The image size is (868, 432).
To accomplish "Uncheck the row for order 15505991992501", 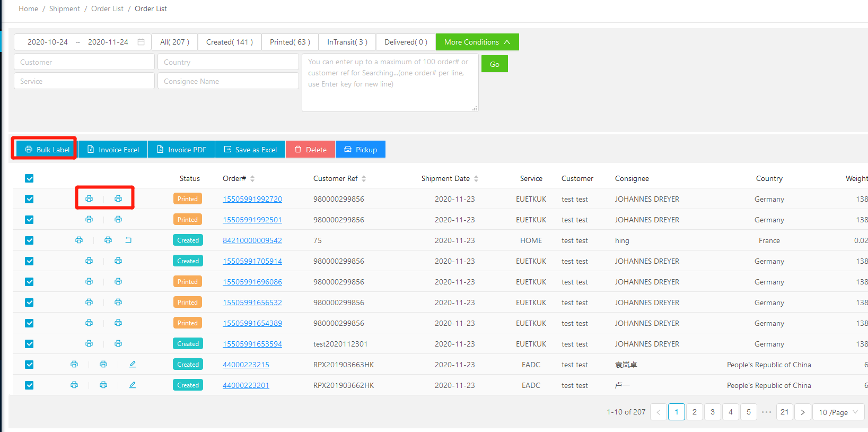I will click(x=29, y=220).
